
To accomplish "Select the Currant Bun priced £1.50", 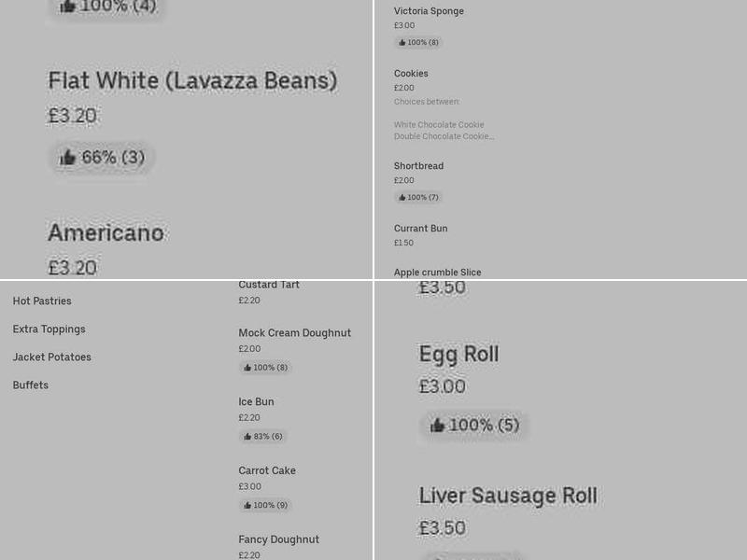I will point(420,229).
